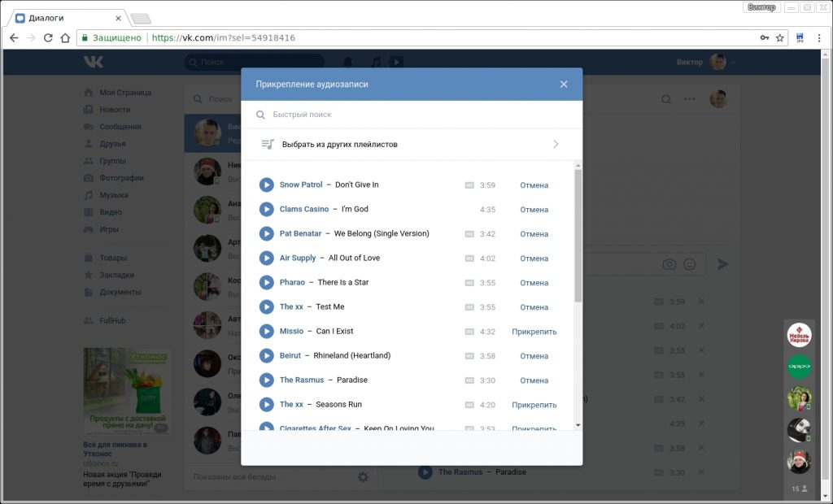Viewport: 833px width, 504px height.
Task: Click the notifications bell icon
Action: tap(348, 62)
